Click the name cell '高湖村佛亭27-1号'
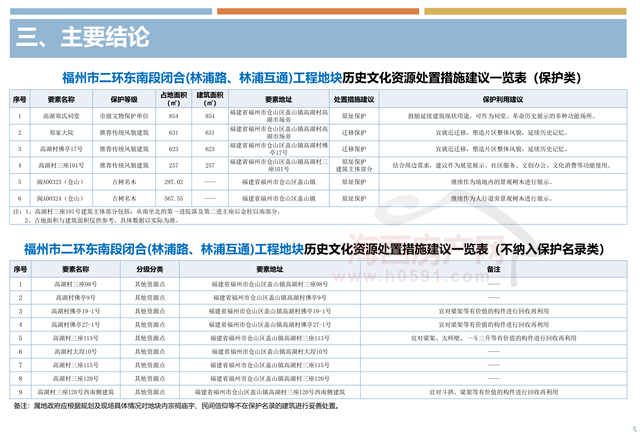 pos(76,325)
